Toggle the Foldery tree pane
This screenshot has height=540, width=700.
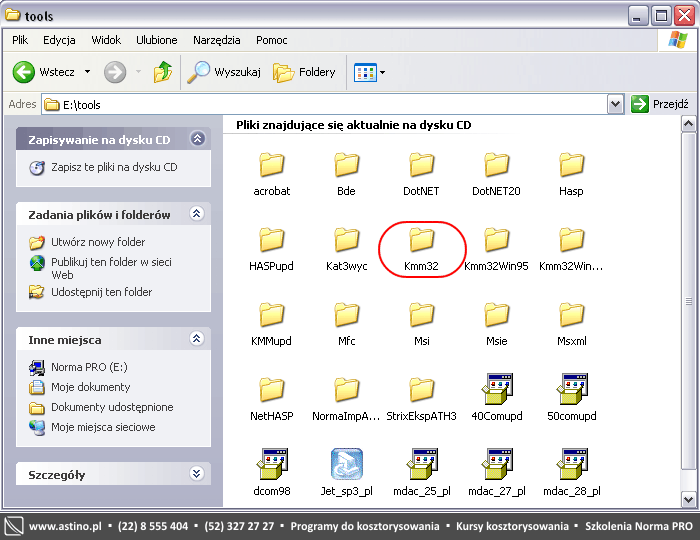pyautogui.click(x=304, y=72)
